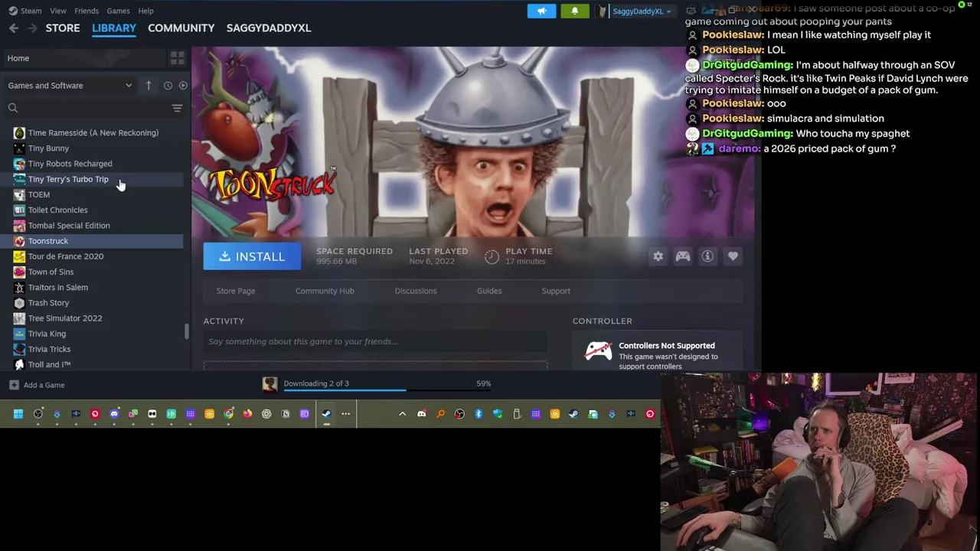Open the SAGGYDADDYXL profile tab
Screen dimensions: 980x551
click(x=269, y=28)
